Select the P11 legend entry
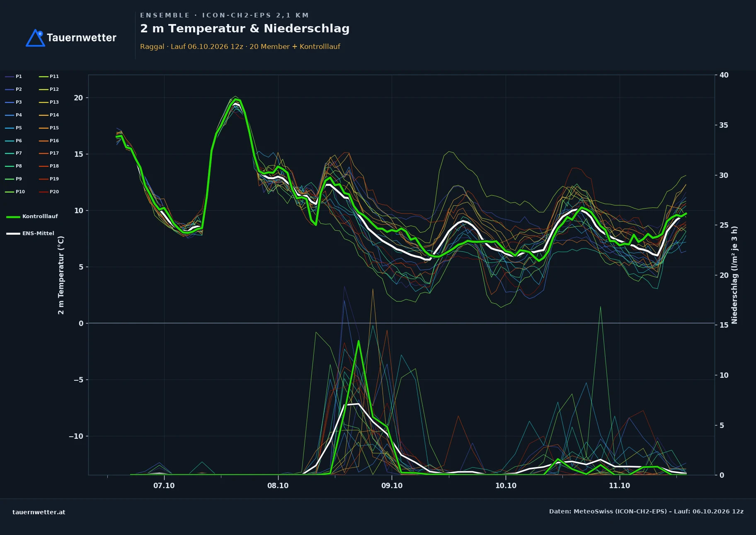The image size is (756, 535). click(x=49, y=76)
